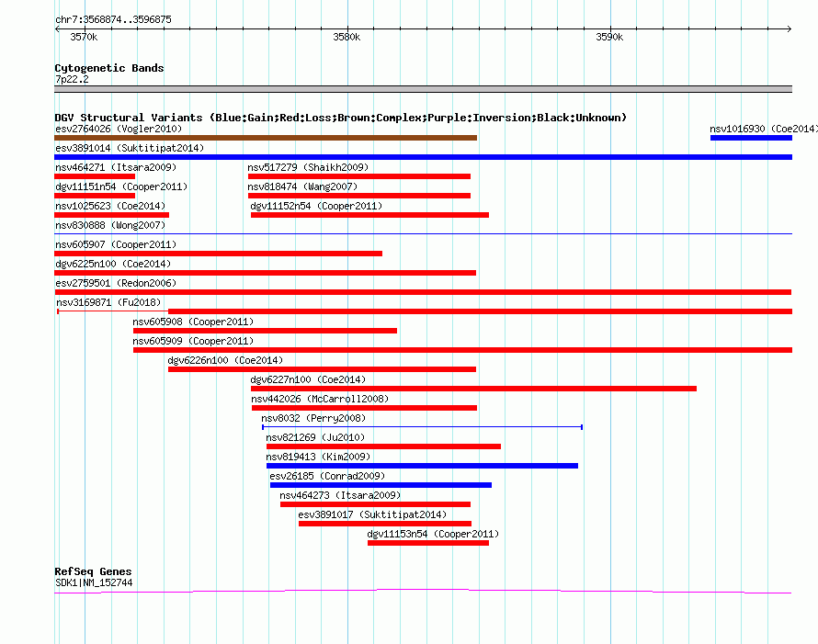Click the 3580k ruler marker
The height and width of the screenshot is (644, 818).
point(347,37)
